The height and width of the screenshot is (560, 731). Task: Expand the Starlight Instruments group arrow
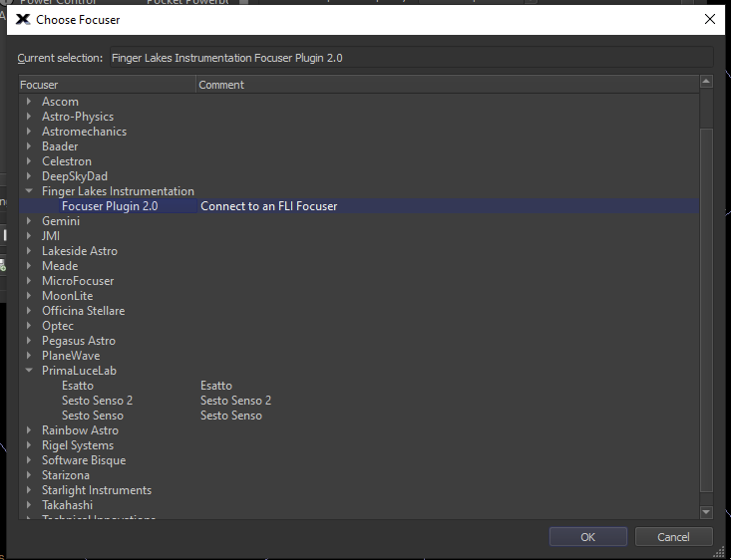(29, 489)
